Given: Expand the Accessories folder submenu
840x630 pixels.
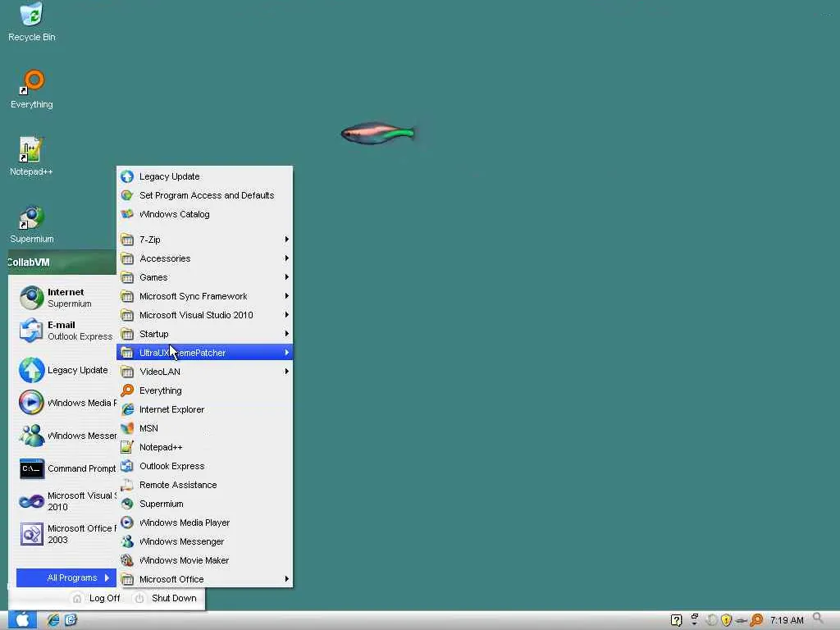Looking at the screenshot, I should pyautogui.click(x=204, y=258).
